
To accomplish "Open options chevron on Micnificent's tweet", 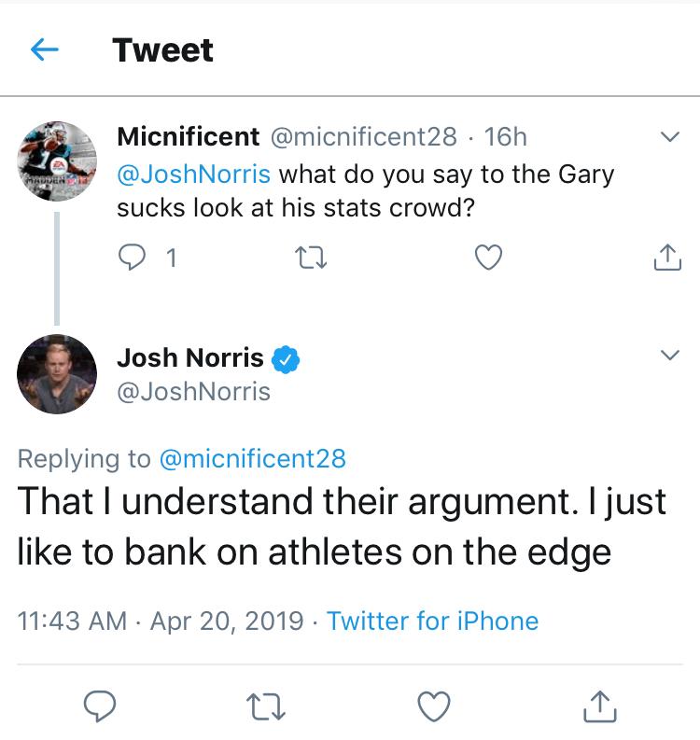I will click(x=670, y=136).
